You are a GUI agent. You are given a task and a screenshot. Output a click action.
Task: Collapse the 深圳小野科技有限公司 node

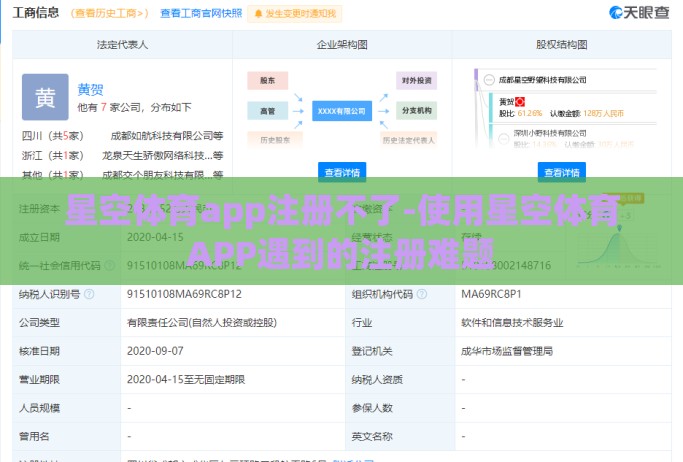(504, 139)
